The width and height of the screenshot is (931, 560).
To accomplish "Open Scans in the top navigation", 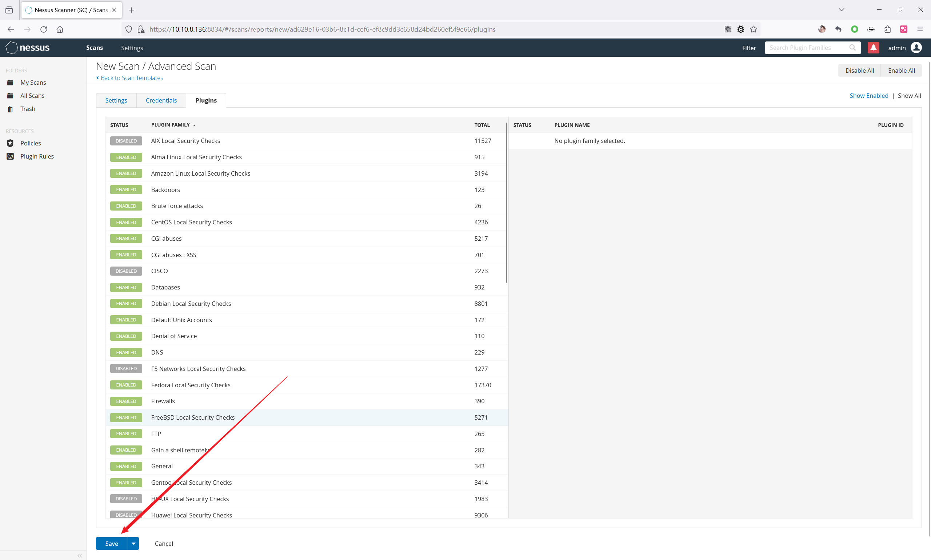I will [x=94, y=48].
